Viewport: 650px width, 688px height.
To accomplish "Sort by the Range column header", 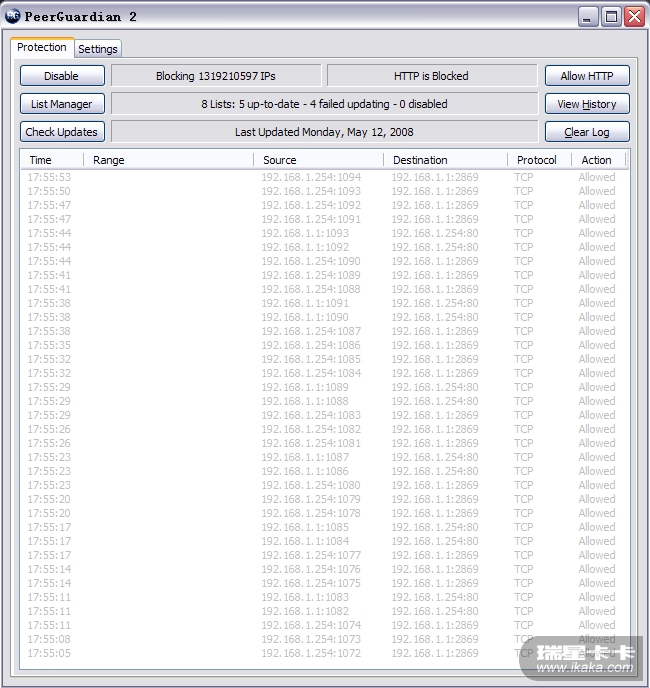I will (169, 160).
